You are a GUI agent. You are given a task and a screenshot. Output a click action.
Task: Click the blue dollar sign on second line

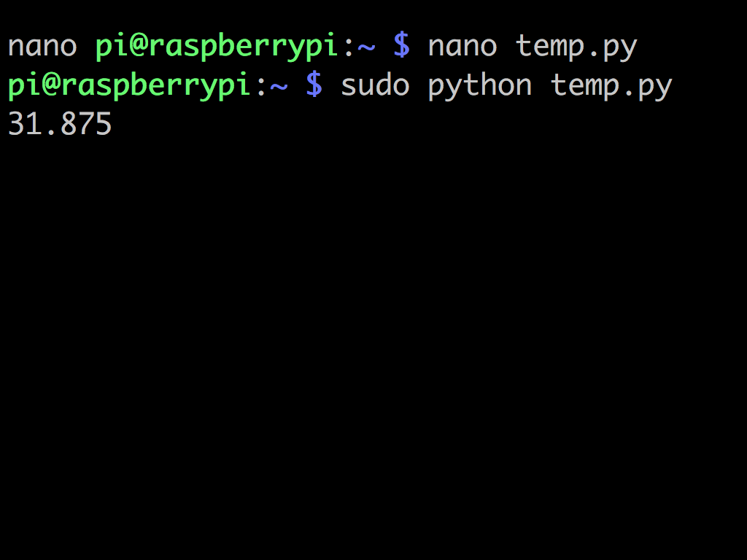314,85
